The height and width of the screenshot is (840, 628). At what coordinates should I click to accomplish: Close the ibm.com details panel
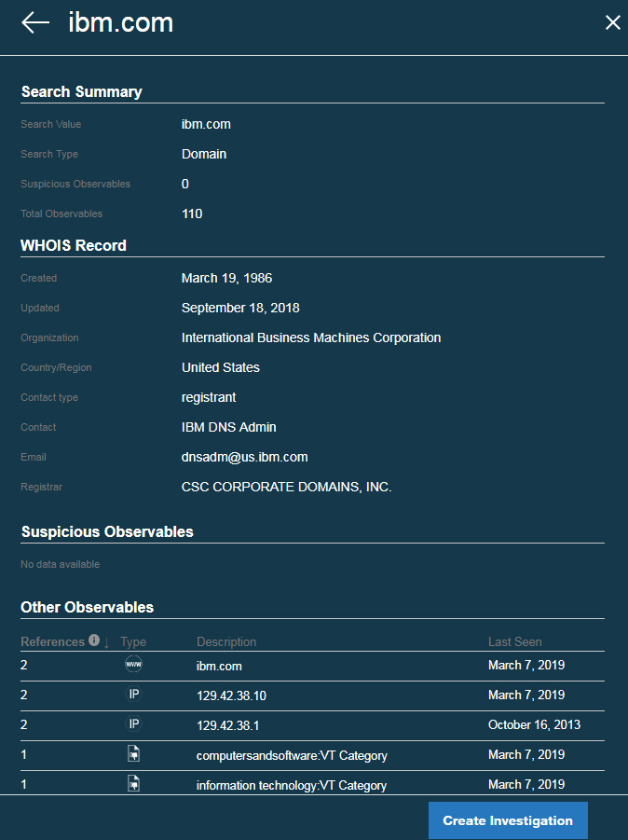(x=612, y=22)
